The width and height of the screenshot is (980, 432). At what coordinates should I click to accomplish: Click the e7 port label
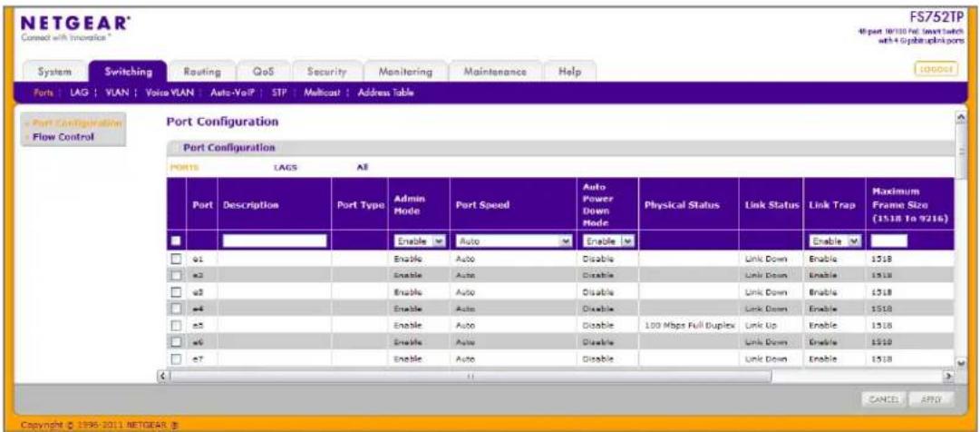[x=196, y=359]
